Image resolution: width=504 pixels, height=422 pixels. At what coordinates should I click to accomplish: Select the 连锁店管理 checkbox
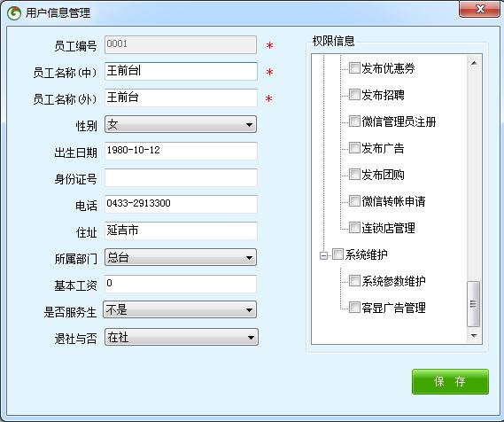click(x=354, y=228)
